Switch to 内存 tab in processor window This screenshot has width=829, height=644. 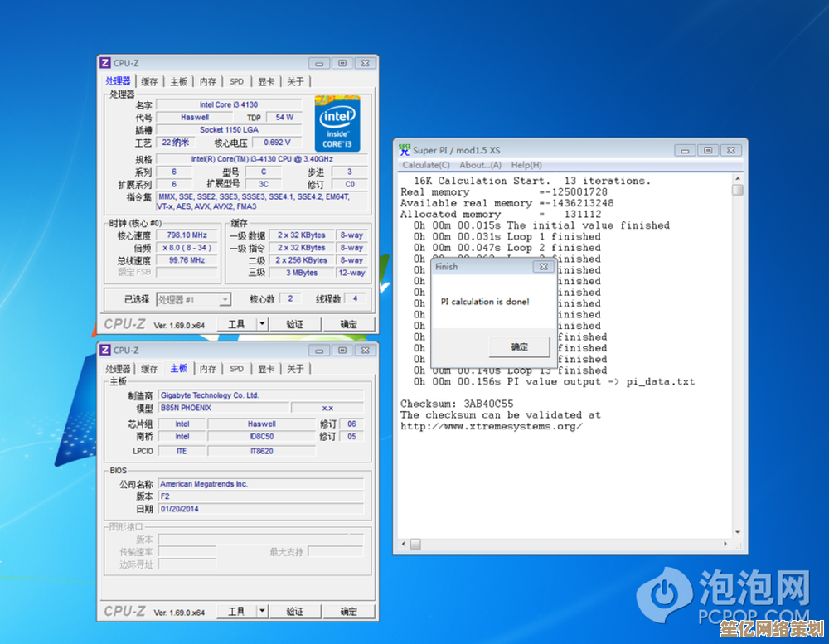click(207, 81)
